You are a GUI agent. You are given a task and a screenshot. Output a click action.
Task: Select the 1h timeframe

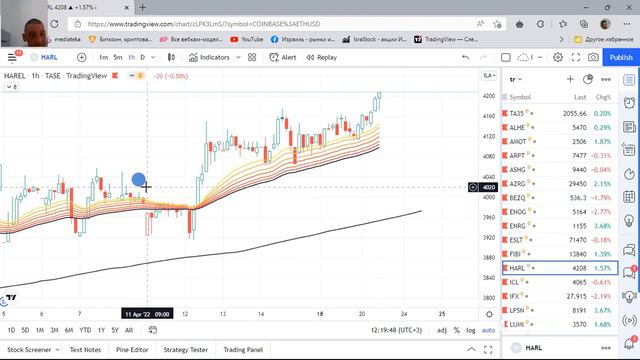coord(131,58)
